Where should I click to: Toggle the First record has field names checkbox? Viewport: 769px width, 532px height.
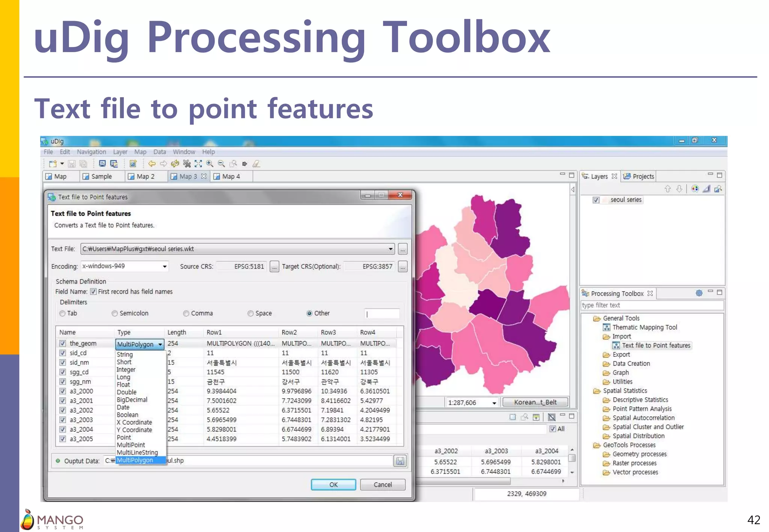tap(93, 292)
